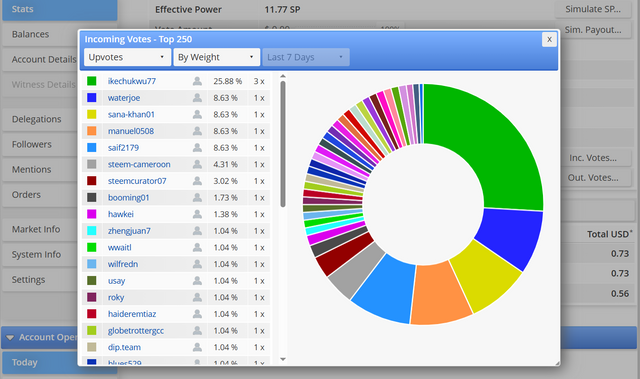The height and width of the screenshot is (379, 640).
Task: Open the Account Details tab
Action: [40, 60]
